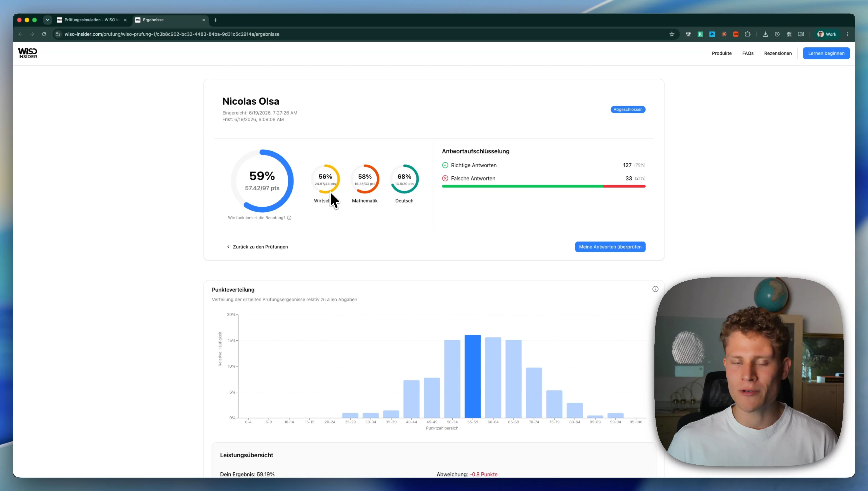Click the 56% Wirtschaft score ring
Screen dimensions: 868x491
coord(325,179)
